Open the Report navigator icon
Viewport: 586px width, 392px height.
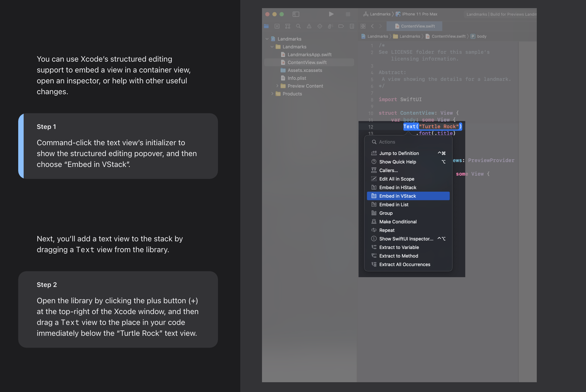click(352, 26)
